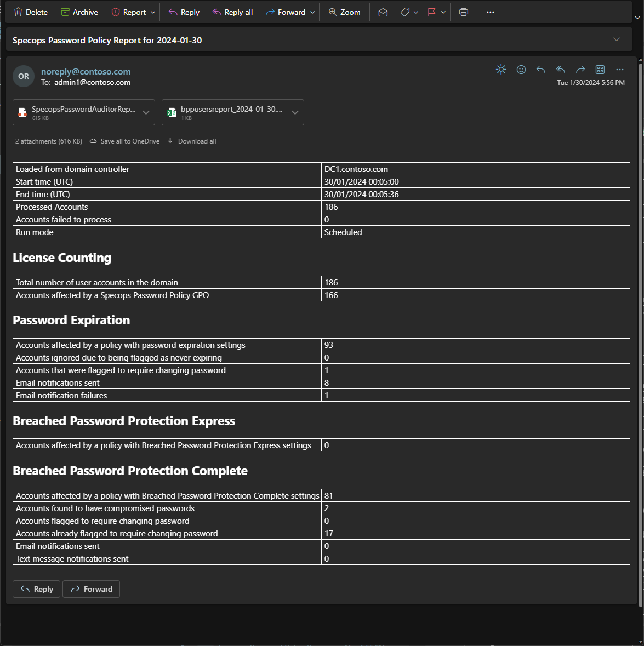Click the forward arrow icon in message header

580,69
